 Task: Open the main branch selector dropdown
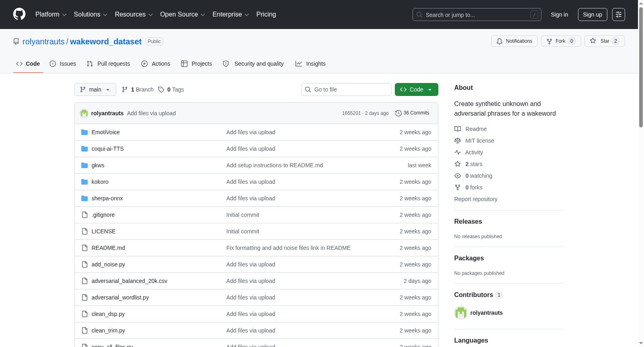pyautogui.click(x=95, y=89)
